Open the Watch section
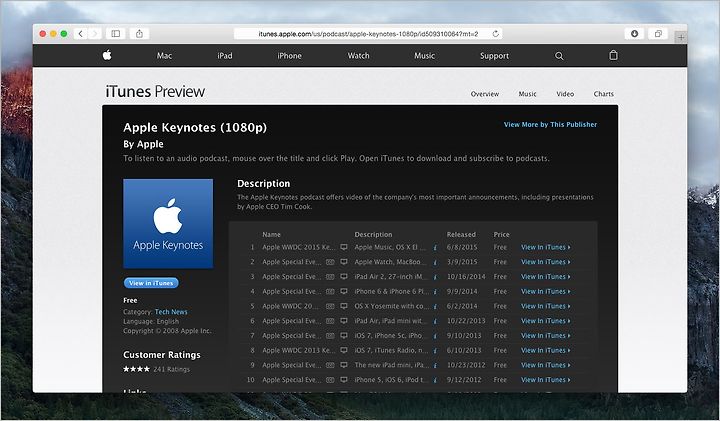This screenshot has width=720, height=421. (x=358, y=56)
